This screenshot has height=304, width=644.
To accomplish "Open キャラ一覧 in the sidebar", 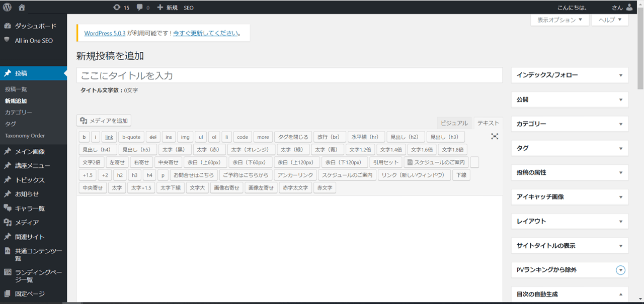I will point(33,208).
